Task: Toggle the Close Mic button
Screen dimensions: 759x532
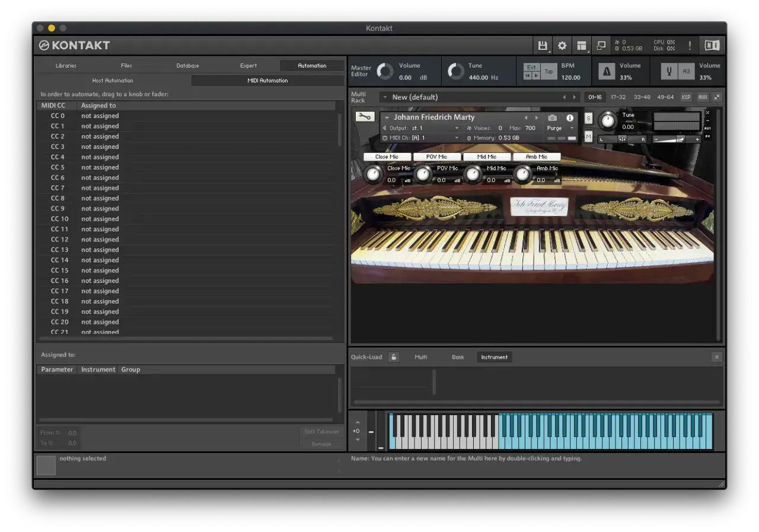Action: (387, 157)
